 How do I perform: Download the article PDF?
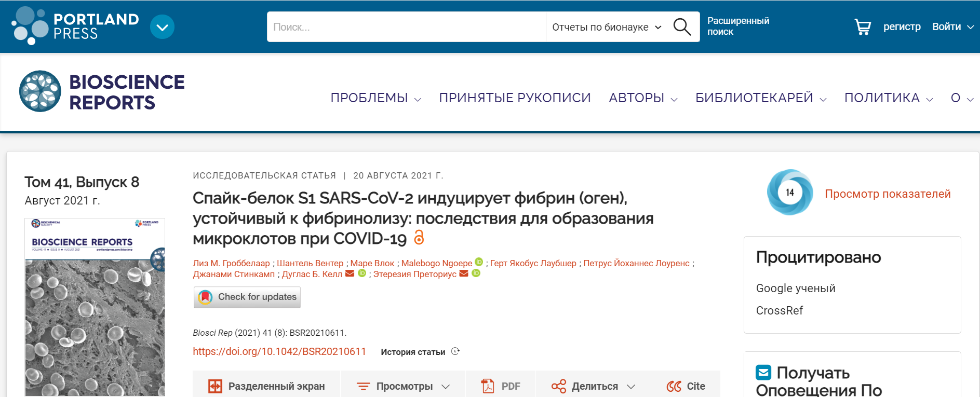(501, 386)
